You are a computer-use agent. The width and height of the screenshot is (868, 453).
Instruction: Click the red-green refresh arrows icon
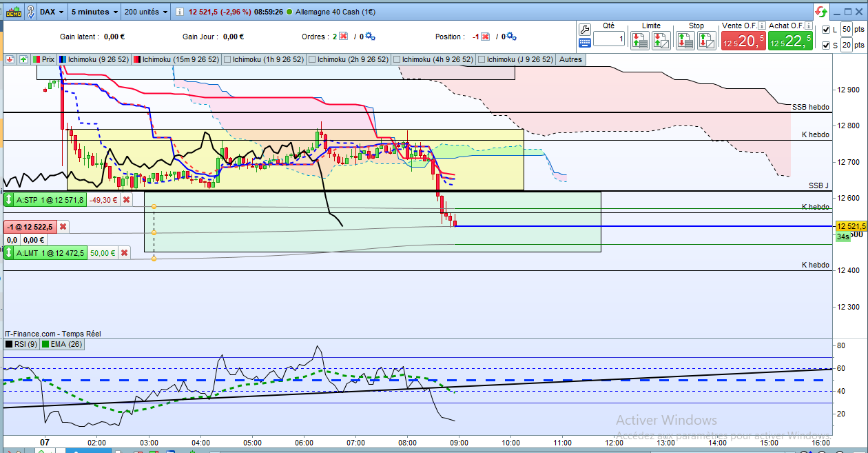tap(820, 12)
